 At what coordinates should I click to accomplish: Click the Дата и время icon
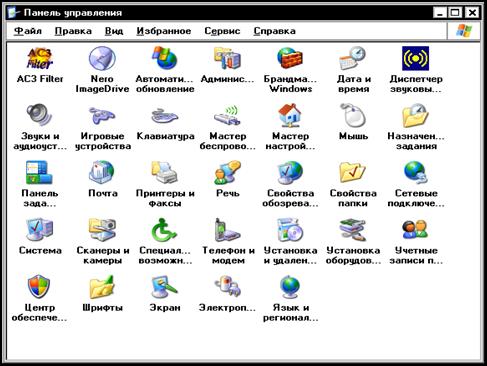coord(353,58)
